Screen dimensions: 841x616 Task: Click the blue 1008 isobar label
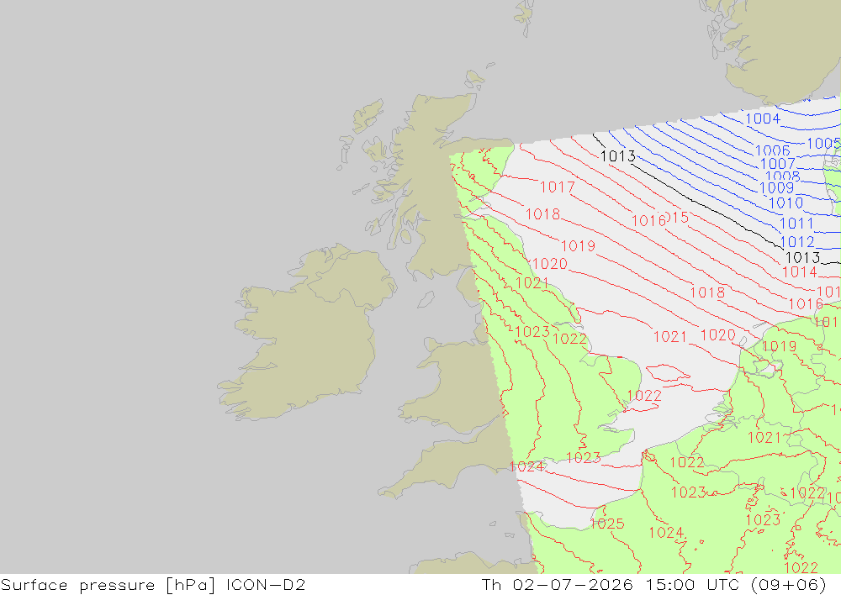pos(782,176)
